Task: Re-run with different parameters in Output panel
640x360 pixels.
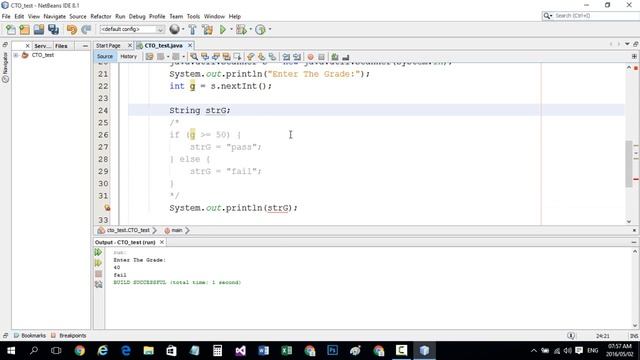Action: (98, 263)
